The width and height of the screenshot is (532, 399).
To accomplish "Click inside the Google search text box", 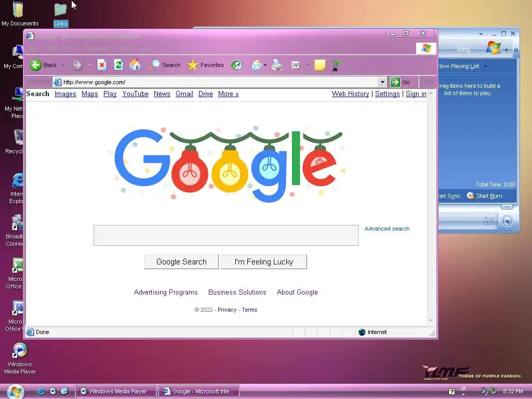I will [226, 235].
